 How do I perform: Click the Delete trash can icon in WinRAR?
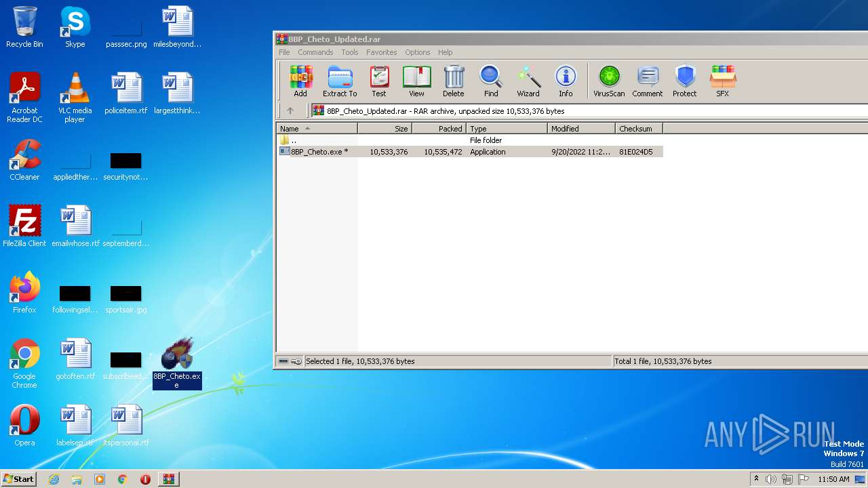[x=454, y=81]
